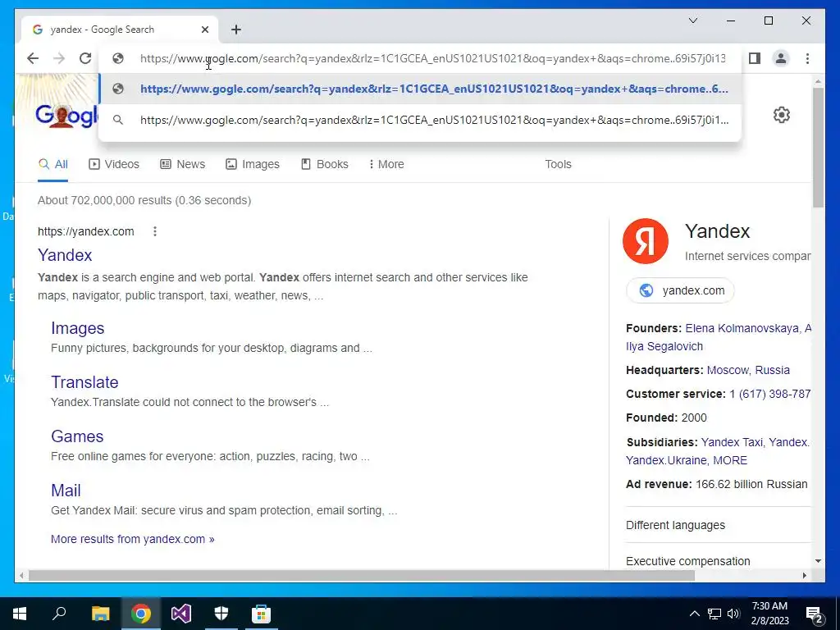The width and height of the screenshot is (840, 630).
Task: Select the All results tab
Action: point(53,164)
